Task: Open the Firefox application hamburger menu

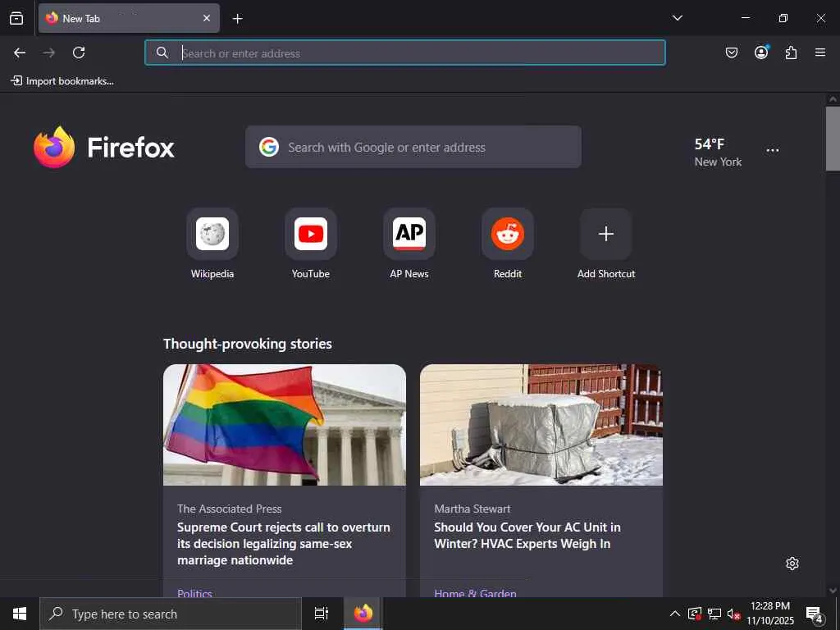Action: coord(819,52)
